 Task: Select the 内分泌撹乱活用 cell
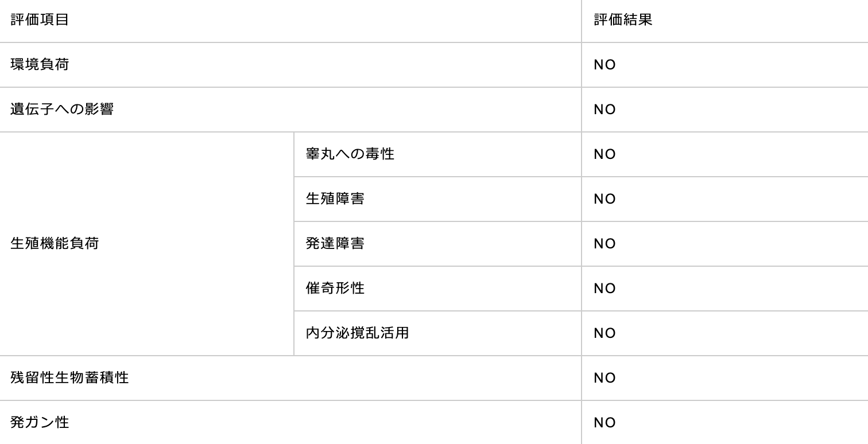coord(437,333)
